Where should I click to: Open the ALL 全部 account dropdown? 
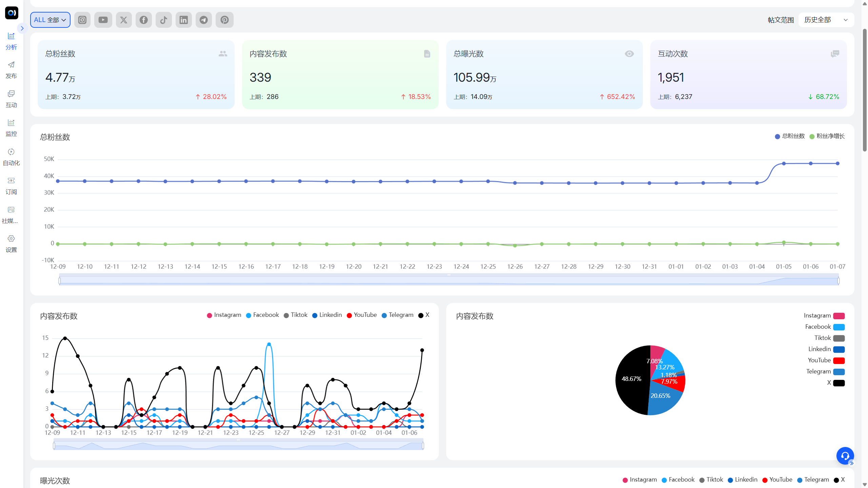tap(50, 20)
